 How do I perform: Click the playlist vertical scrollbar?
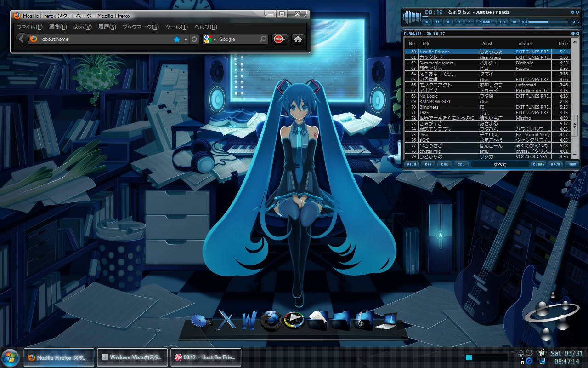tap(576, 99)
